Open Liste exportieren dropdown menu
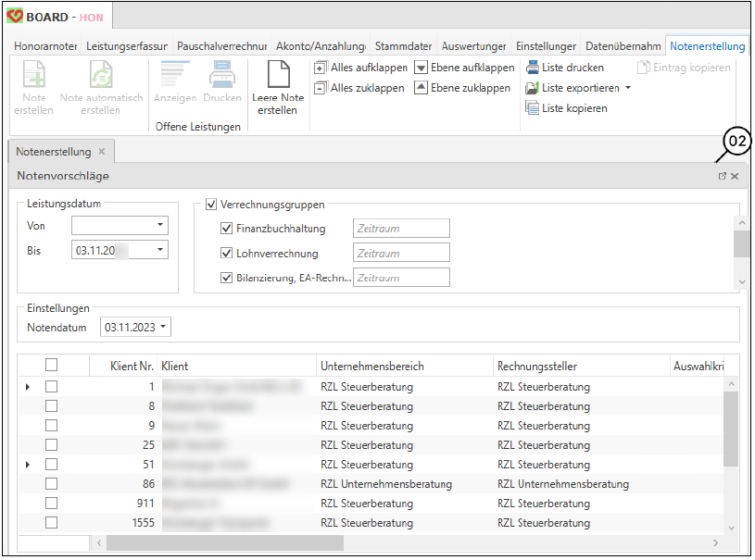 pyautogui.click(x=628, y=89)
